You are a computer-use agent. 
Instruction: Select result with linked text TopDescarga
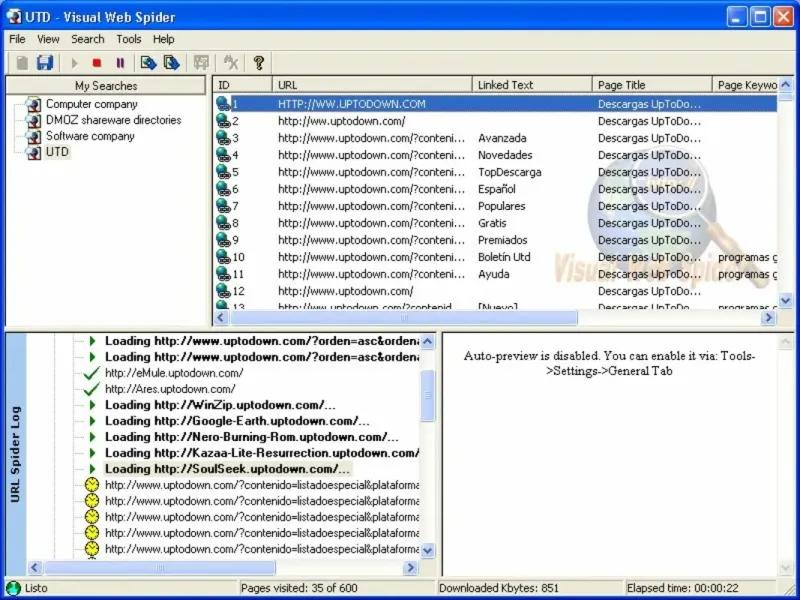495,172
